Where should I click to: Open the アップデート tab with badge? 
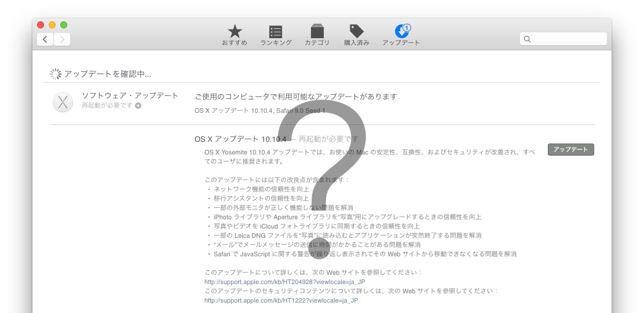coord(401,35)
